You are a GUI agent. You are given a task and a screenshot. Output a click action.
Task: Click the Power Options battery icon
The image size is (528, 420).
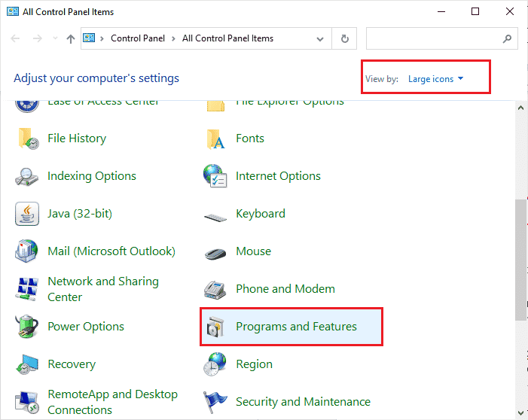coord(26,326)
